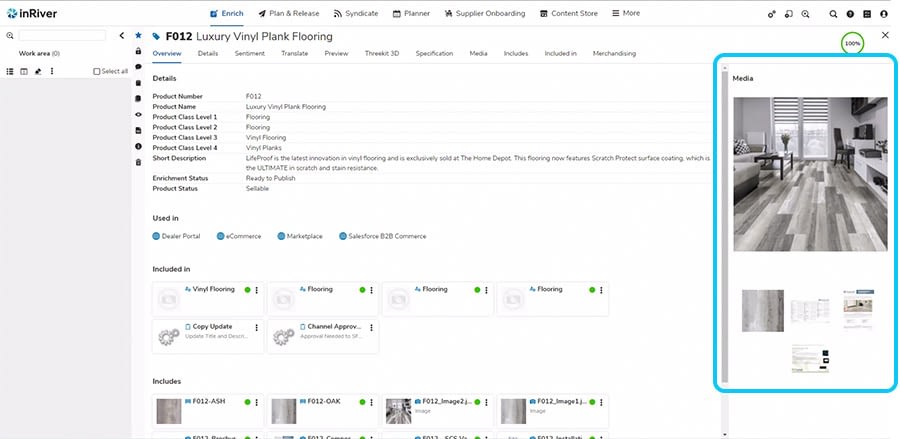Click the trash delete icon in sidebar
This screenshot has height=439, width=900.
(x=138, y=162)
